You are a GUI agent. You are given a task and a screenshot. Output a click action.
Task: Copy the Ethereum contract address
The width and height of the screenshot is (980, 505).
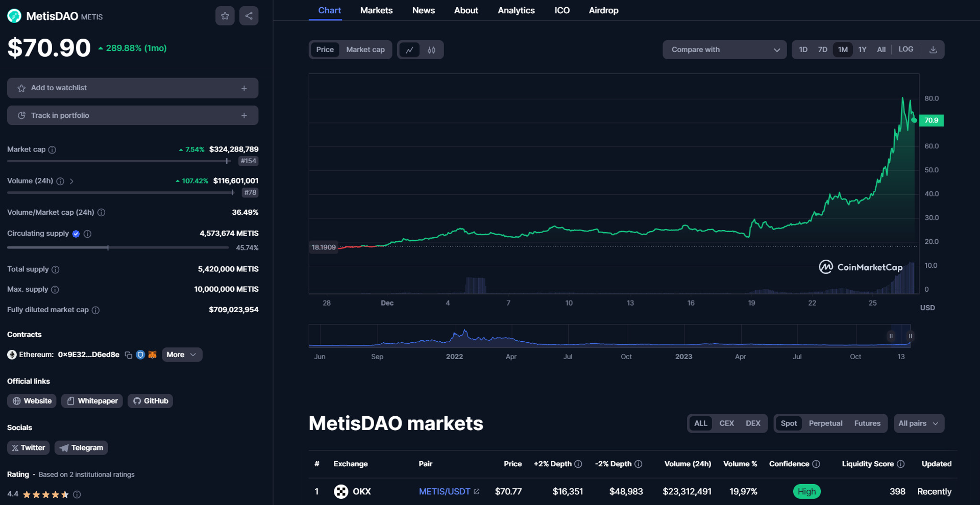pyautogui.click(x=129, y=355)
